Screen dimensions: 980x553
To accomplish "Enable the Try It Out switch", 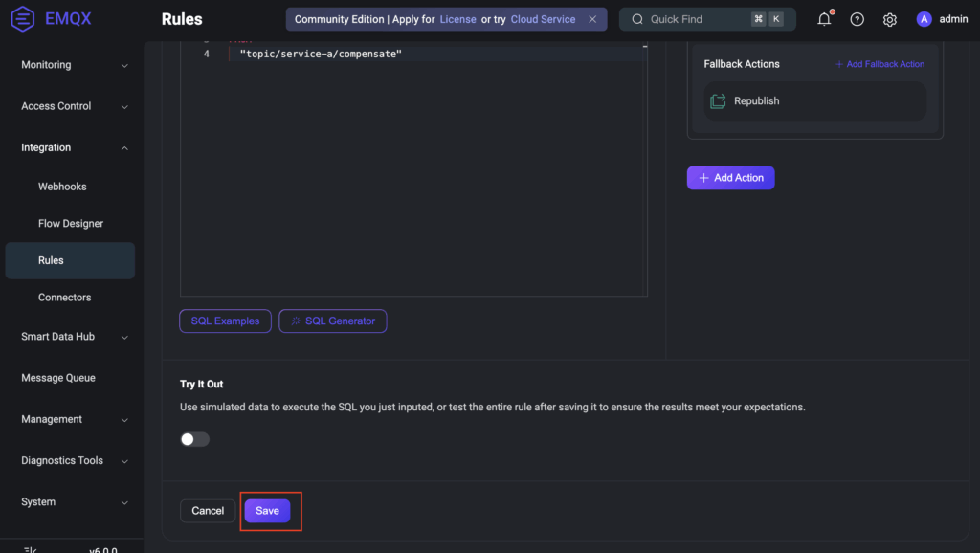I will coord(194,439).
